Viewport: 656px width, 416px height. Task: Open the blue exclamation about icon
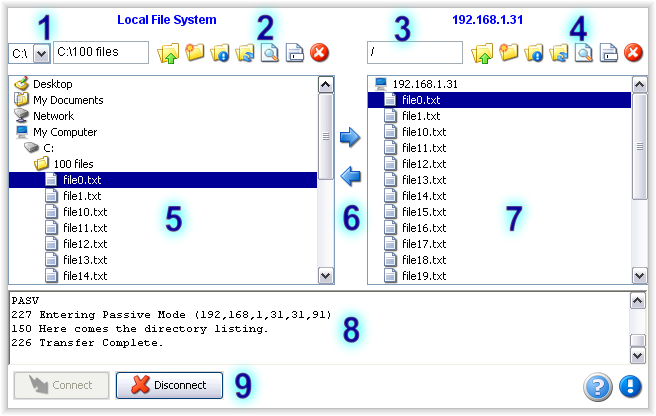pyautogui.click(x=630, y=386)
